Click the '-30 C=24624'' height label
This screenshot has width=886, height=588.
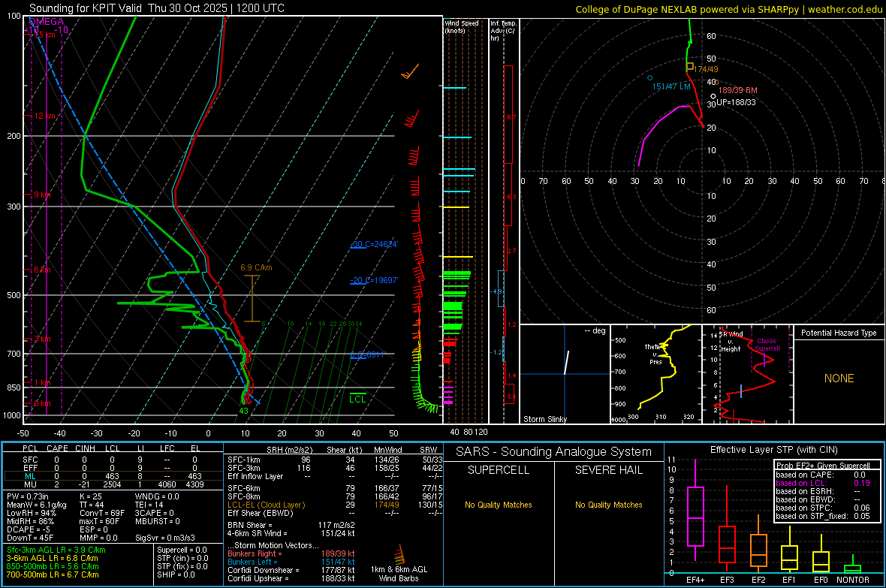click(x=374, y=244)
